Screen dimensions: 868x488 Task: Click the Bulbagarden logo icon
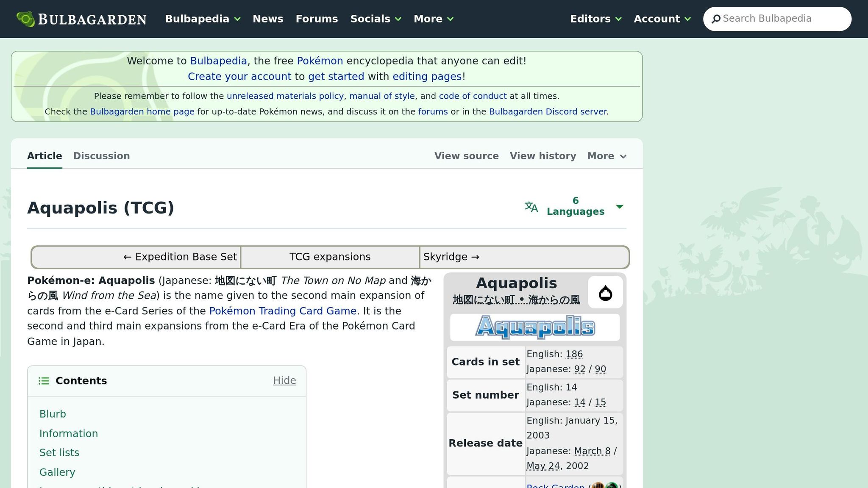(x=25, y=19)
